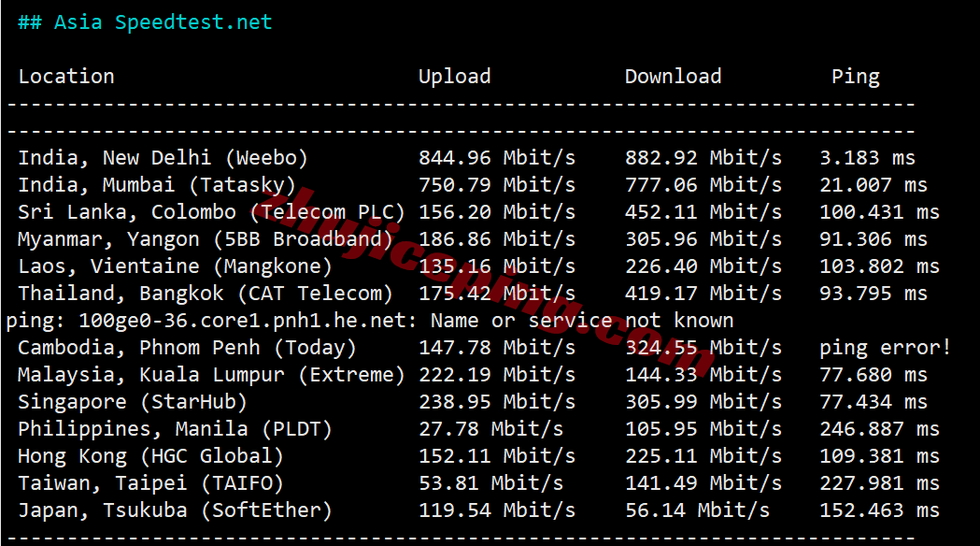Image resolution: width=980 pixels, height=546 pixels.
Task: Select 'Cambodia, Phnom Penh (Today)' location
Action: click(x=188, y=348)
